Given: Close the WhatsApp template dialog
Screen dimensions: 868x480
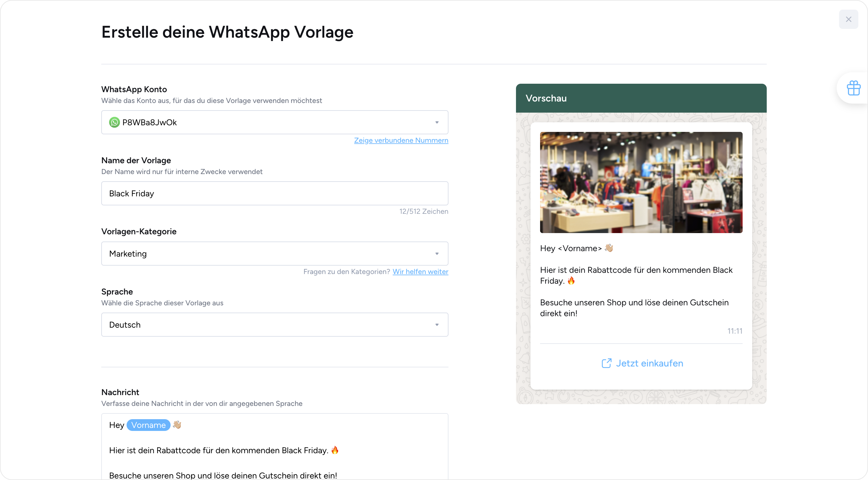Looking at the screenshot, I should point(848,20).
